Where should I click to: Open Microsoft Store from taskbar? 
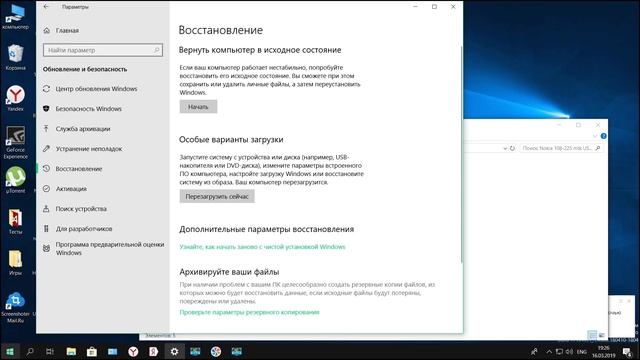92,351
